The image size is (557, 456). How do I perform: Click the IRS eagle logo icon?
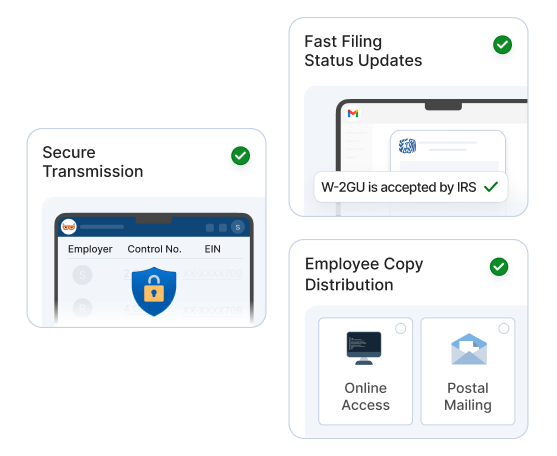407,146
